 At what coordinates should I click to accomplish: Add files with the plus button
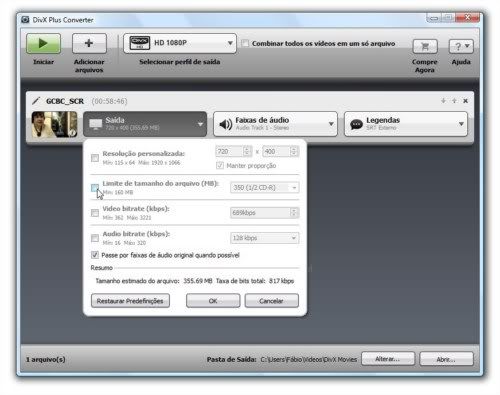click(x=89, y=43)
